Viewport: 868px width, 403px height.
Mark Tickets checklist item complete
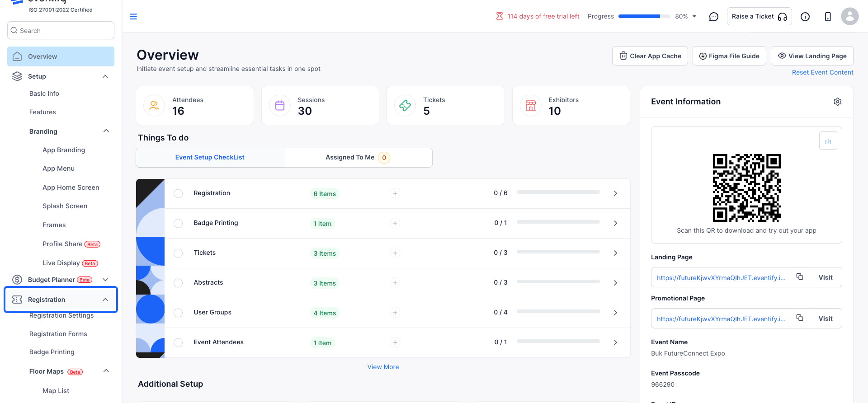(x=178, y=253)
